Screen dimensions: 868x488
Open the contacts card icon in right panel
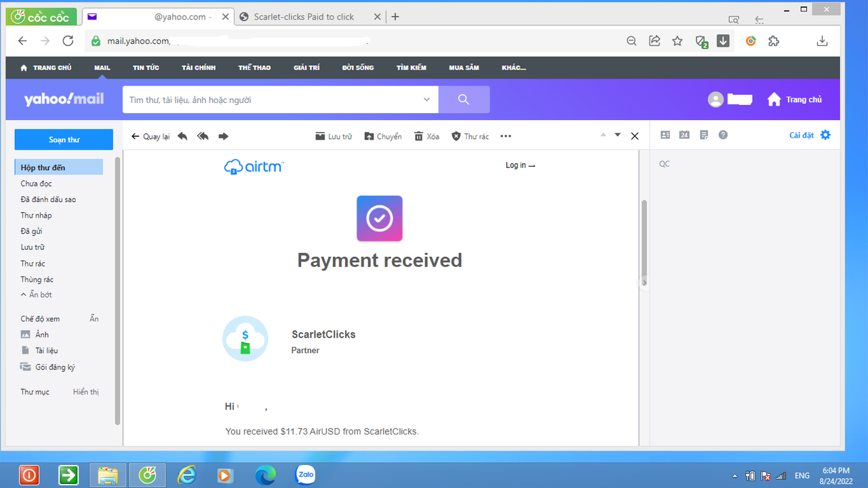(665, 135)
